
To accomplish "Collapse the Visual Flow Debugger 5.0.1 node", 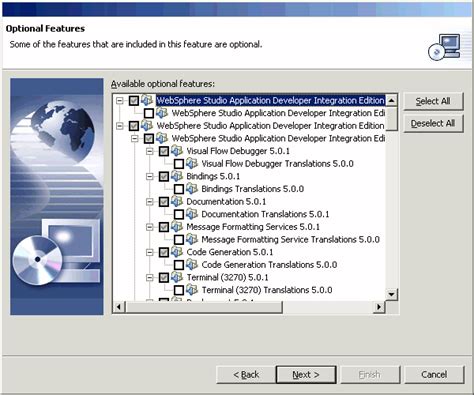I will 150,151.
